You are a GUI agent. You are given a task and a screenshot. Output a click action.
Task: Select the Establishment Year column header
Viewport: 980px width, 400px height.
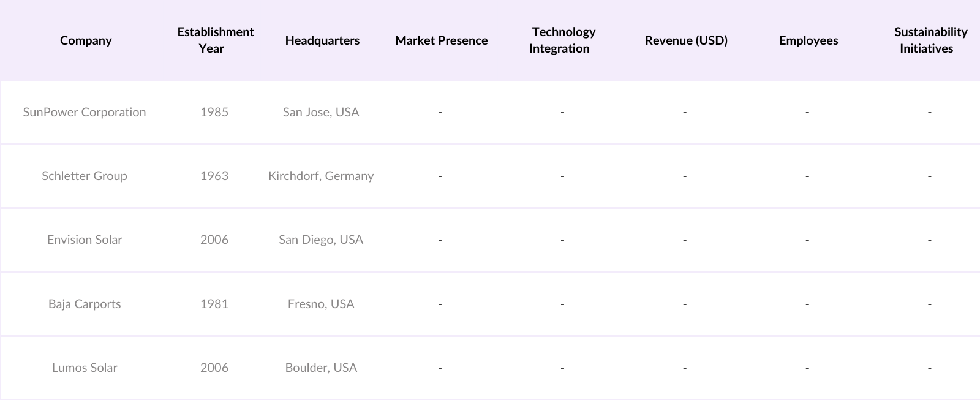coord(215,40)
